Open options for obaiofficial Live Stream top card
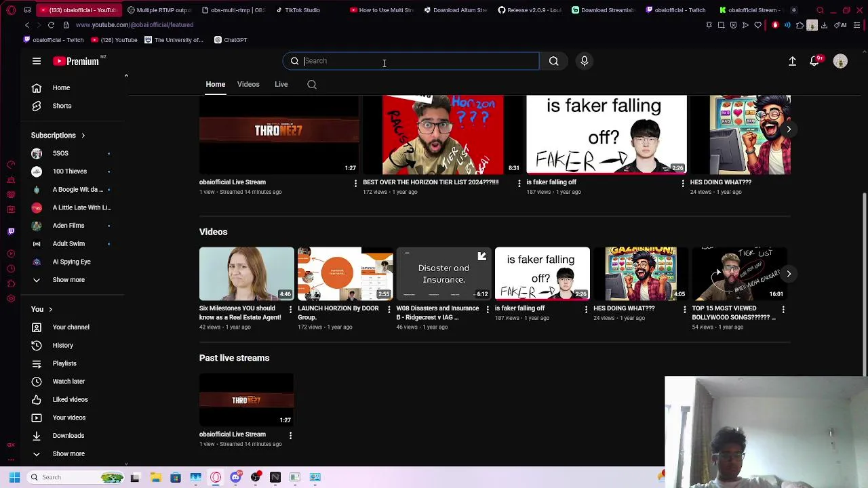868x488 pixels. pos(355,183)
